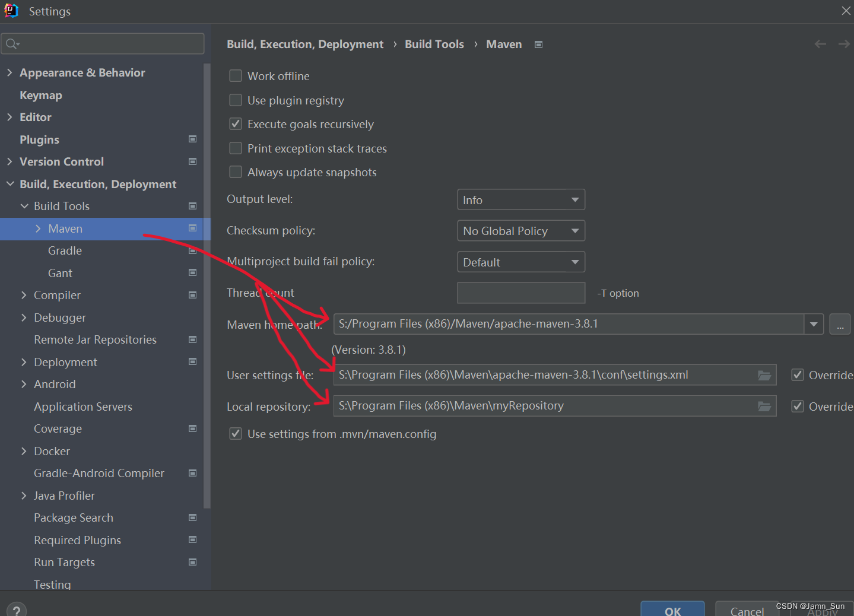Click the project-level icon next to Remote Jar Repositories
This screenshot has height=616, width=854.
click(x=192, y=339)
